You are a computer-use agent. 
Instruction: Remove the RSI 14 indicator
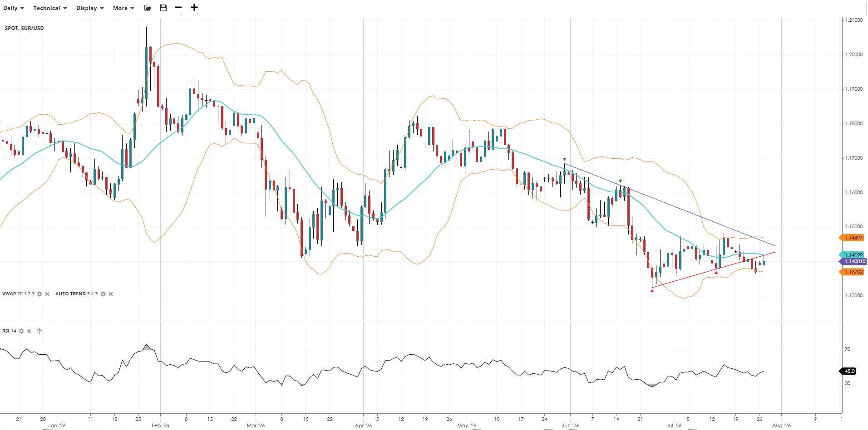point(29,331)
